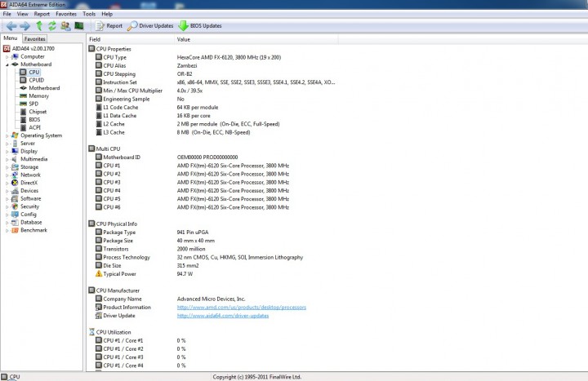
Task: Select the Devices tree node
Action: [24, 190]
